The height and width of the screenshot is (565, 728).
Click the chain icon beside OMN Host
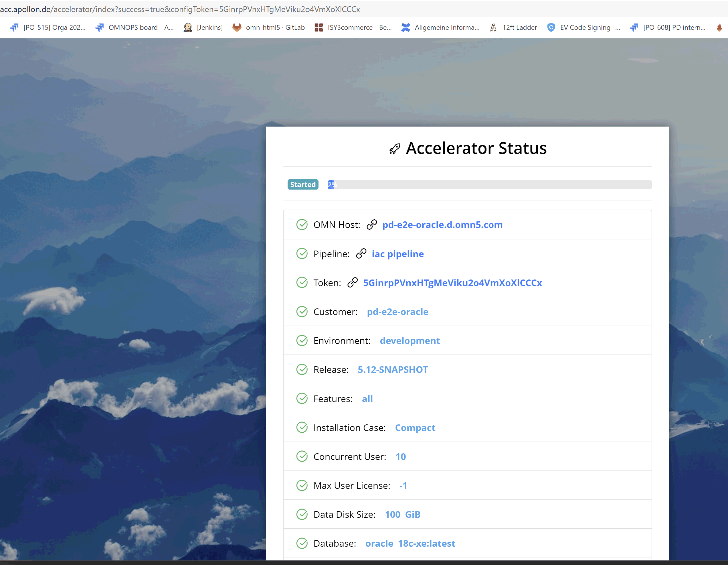[371, 225]
